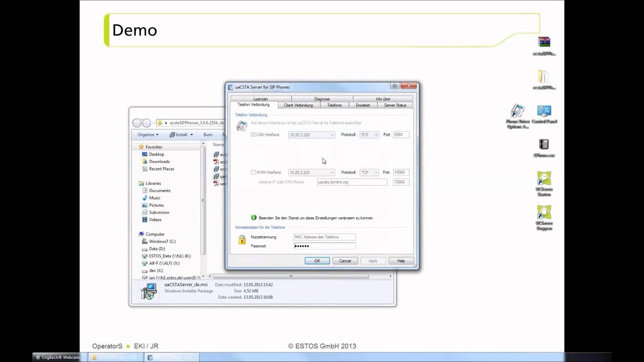Open ESTOS_Data (K:) network drive
Viewport: 644px width, 362px height.
tap(170, 256)
